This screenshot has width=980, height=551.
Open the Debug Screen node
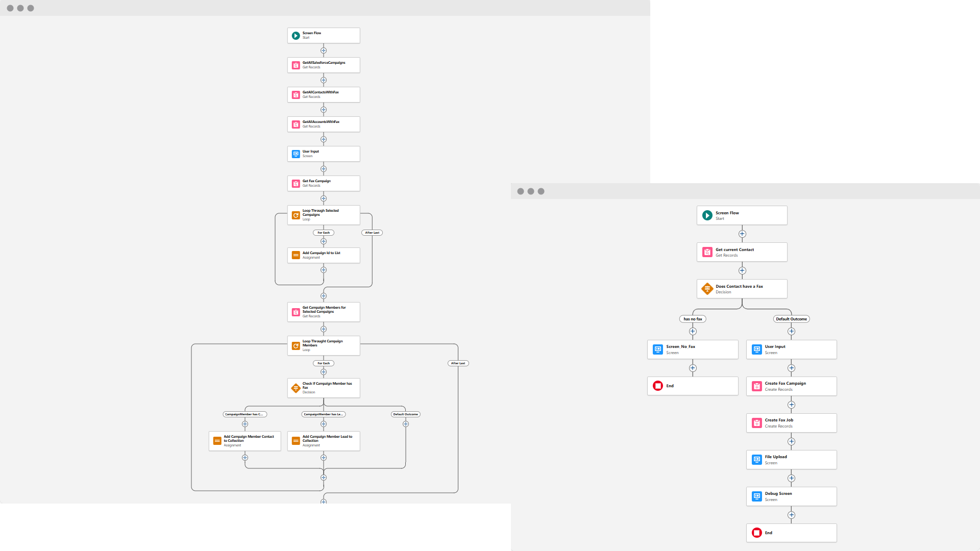791,496
